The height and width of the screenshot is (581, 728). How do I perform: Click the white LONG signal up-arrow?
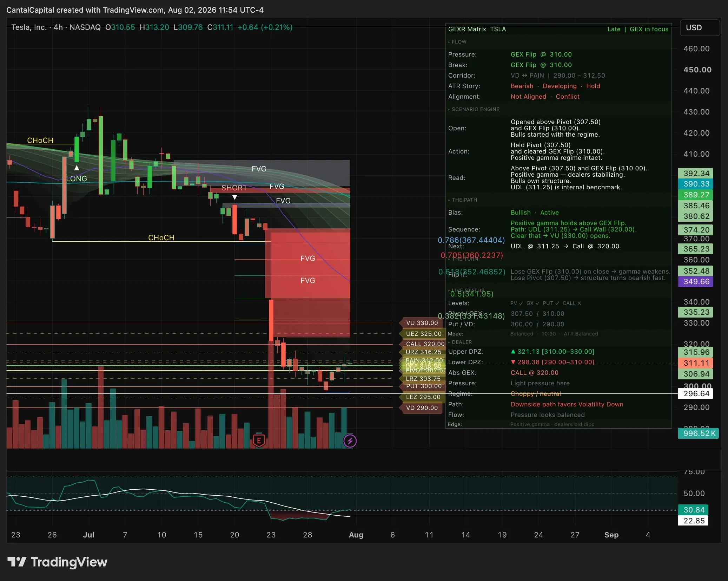77,168
